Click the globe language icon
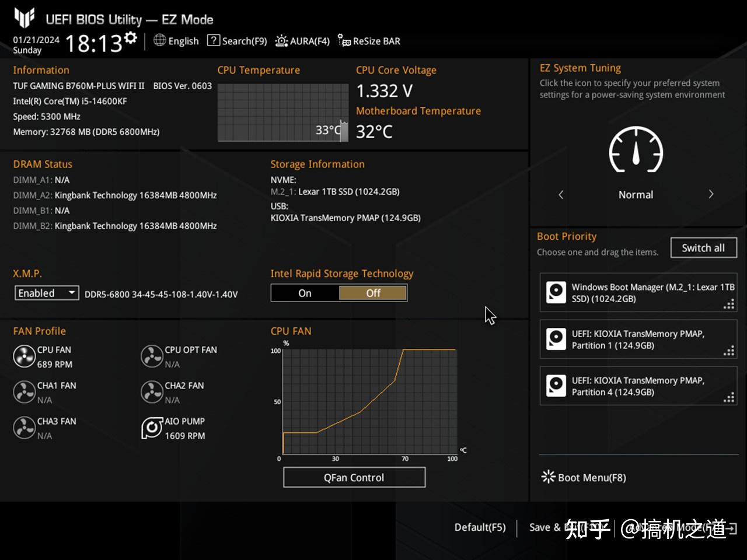 pyautogui.click(x=159, y=40)
